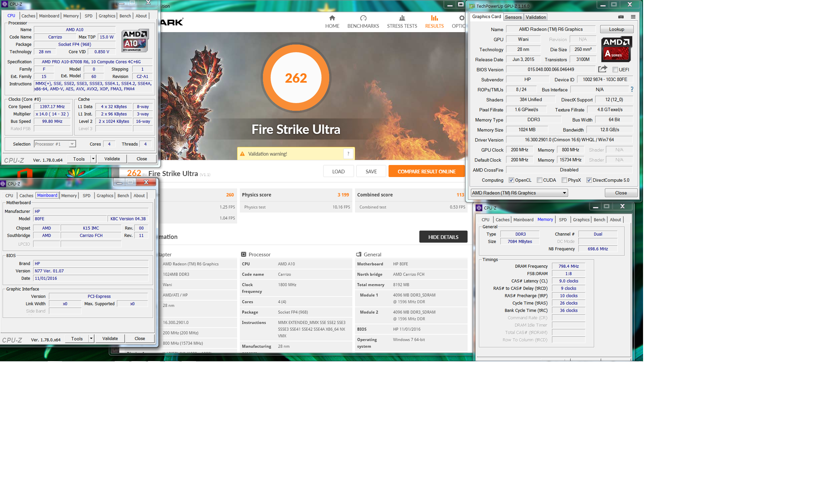This screenshot has height=504, width=838.
Task: Click the HIDE DETAILS button
Action: click(x=443, y=237)
